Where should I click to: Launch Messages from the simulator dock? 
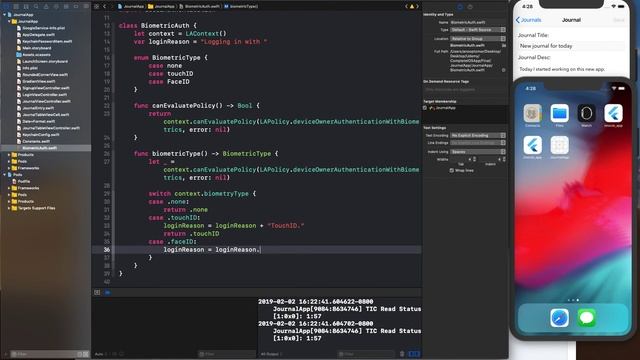pyautogui.click(x=587, y=318)
